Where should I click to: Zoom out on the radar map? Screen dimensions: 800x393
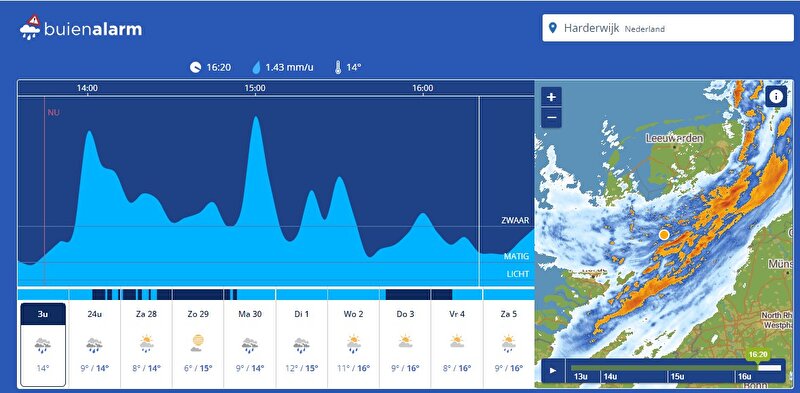tap(551, 117)
